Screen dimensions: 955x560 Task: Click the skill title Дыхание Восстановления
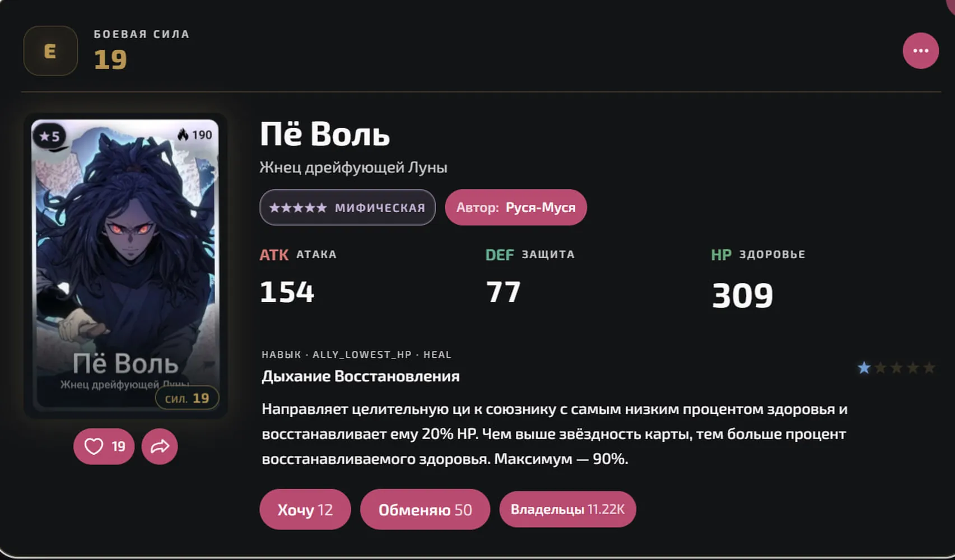point(360,376)
